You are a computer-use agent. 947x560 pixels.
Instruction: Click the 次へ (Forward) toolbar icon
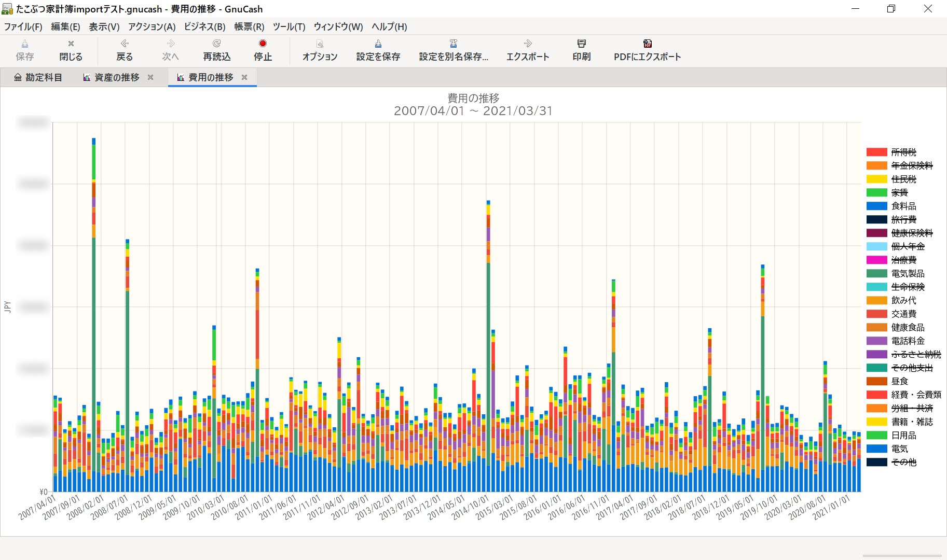click(x=170, y=44)
